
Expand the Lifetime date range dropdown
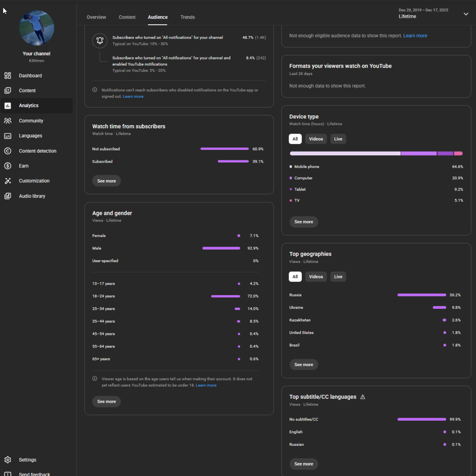[466, 14]
